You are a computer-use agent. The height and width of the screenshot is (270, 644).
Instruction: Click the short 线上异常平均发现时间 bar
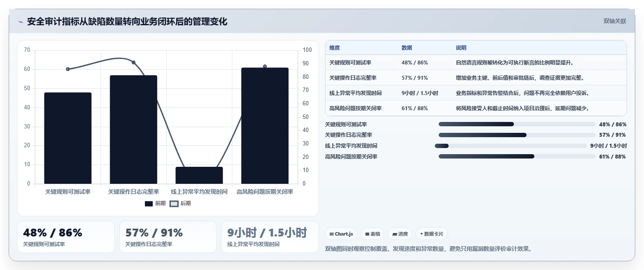(x=199, y=175)
